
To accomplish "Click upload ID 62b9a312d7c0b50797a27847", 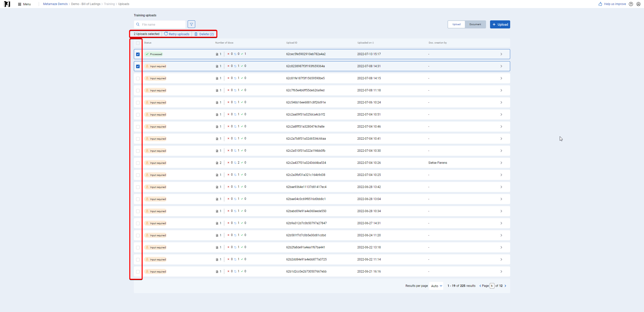I will (x=306, y=223).
